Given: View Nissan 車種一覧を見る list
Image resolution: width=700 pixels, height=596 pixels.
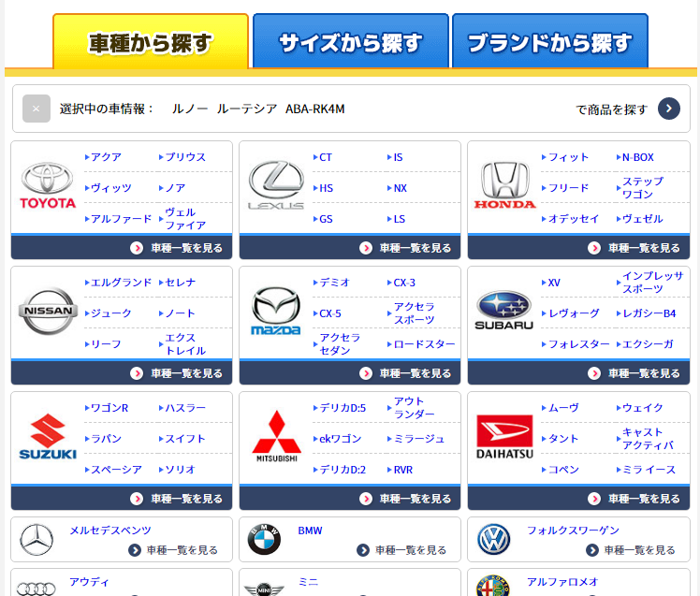Looking at the screenshot, I should (122, 373).
